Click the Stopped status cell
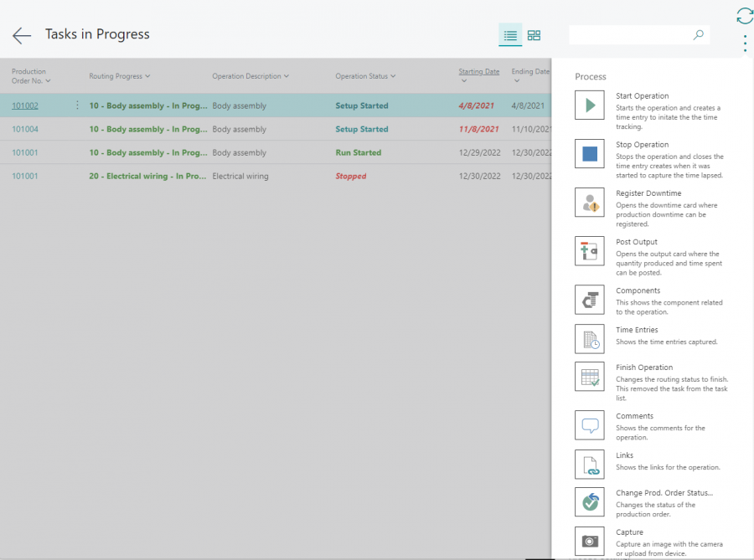Image resolution: width=754 pixels, height=560 pixels. pos(350,176)
